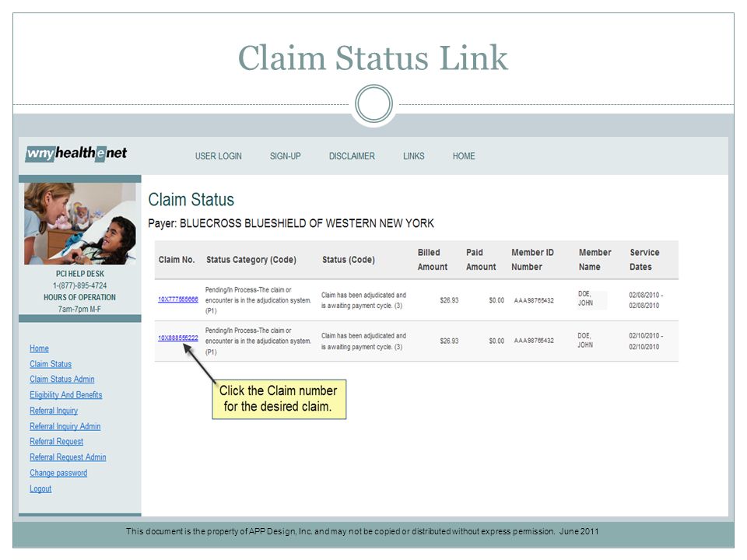
Task: Click the Status Category (Code) column header
Action: [251, 260]
